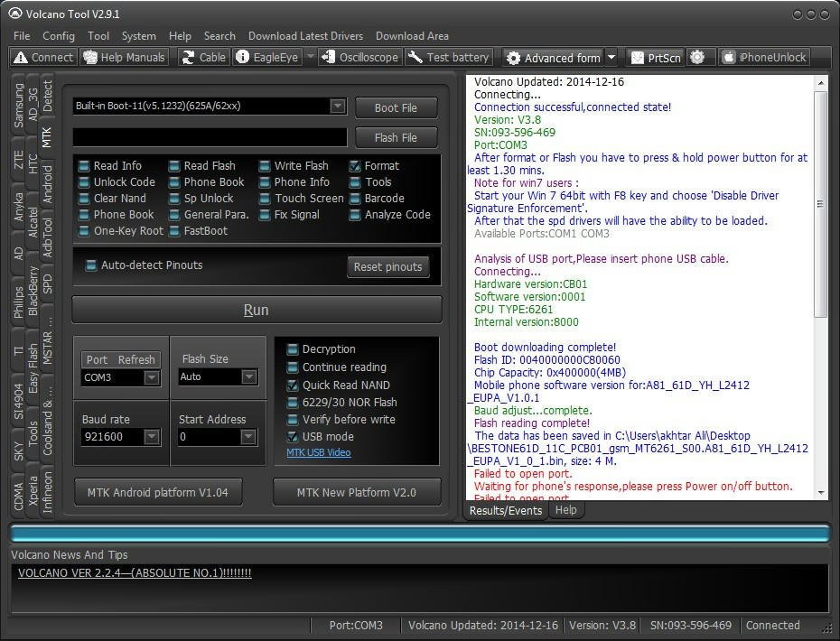Click the flash file path input field
Viewport: 840px width, 641px height.
[210, 137]
